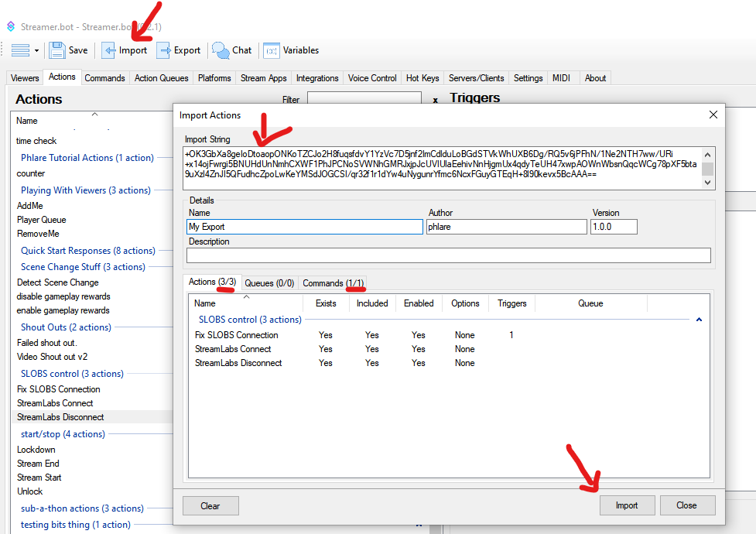
Task: Open Chat via the speech bubble icon
Action: point(221,50)
